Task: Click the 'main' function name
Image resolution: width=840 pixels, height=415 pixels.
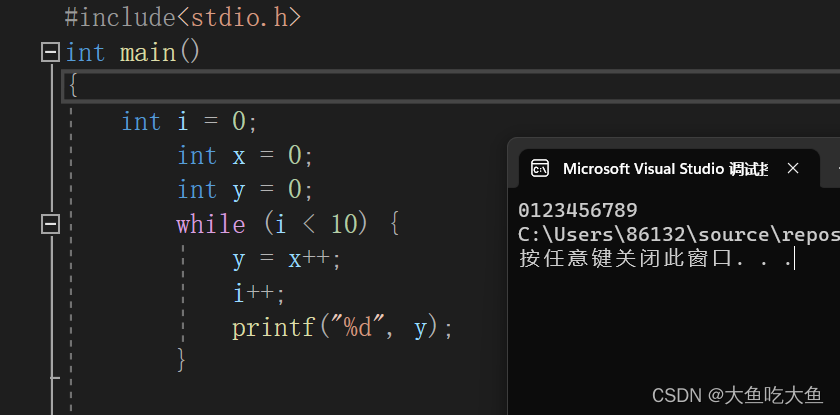Action: click(148, 53)
